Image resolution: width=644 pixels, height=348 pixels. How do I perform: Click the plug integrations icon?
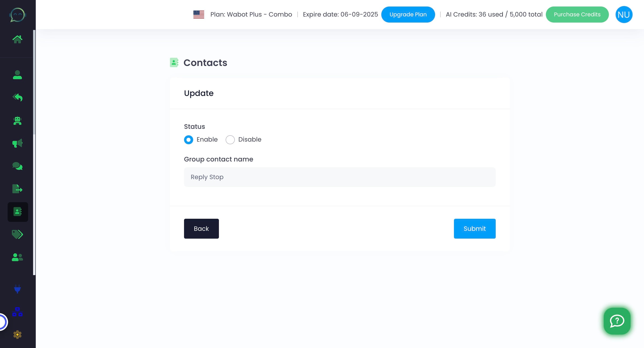click(17, 289)
